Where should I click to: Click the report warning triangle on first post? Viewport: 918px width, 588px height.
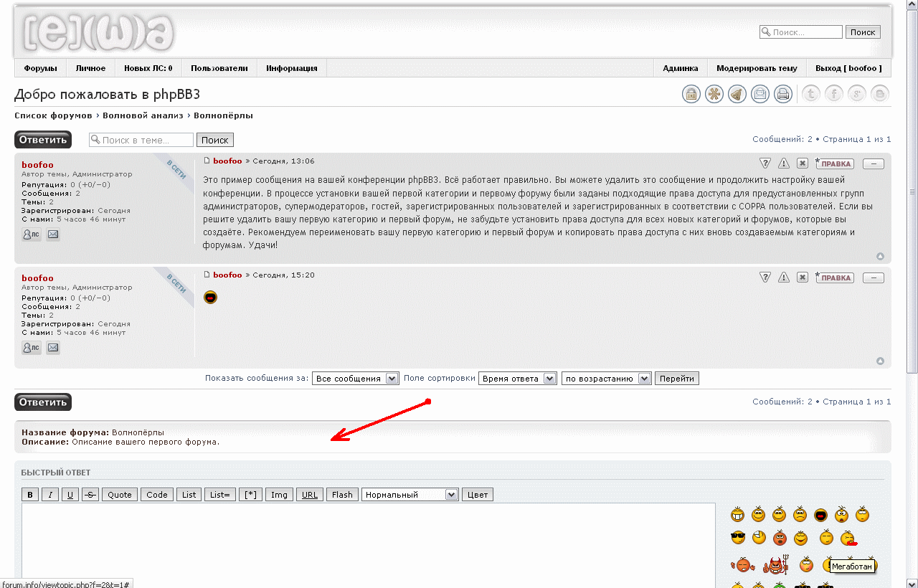coord(784,163)
